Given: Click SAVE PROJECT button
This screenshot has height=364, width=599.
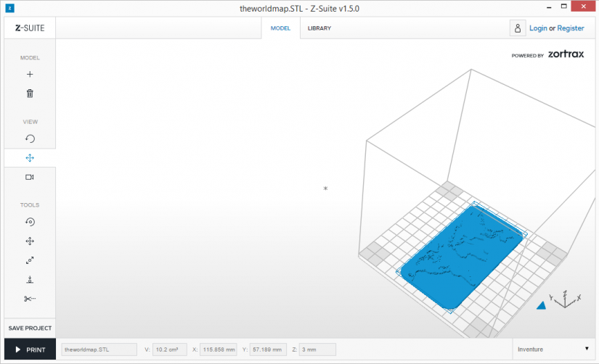Looking at the screenshot, I should 30,328.
